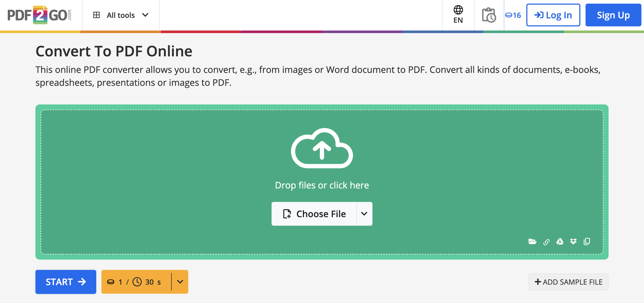
Task: Click the Convert To PDF Online heading
Action: [x=114, y=51]
